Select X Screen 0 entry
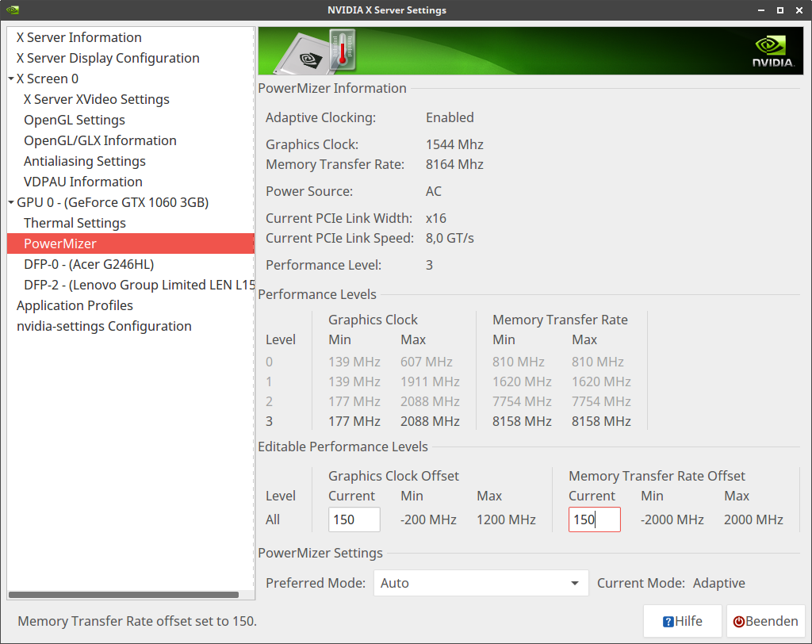812x644 pixels. [x=48, y=79]
